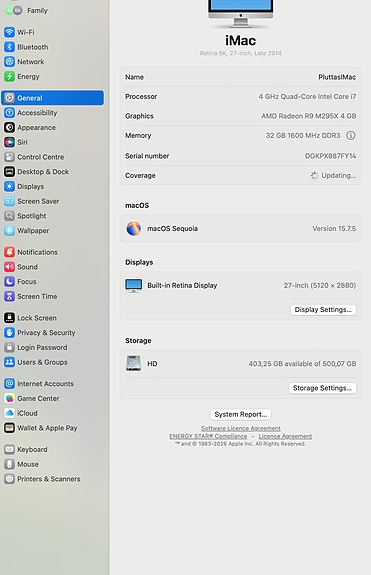
Task: Click AMD Radeon R9 M295X 4 GB value
Action: pos(309,116)
